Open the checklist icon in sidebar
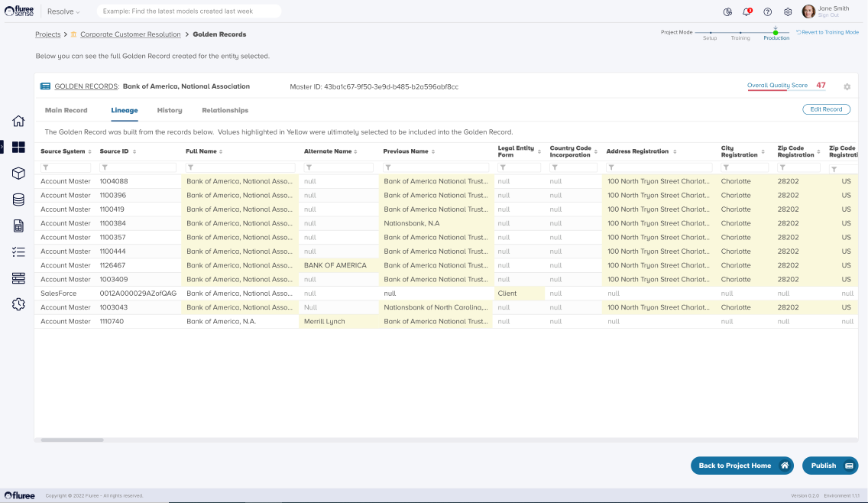Image resolution: width=868 pixels, height=503 pixels. 18,251
